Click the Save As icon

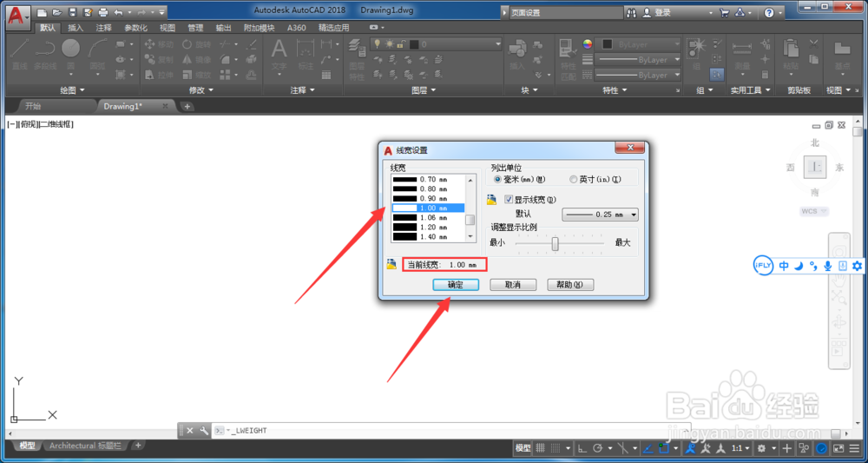(88, 12)
